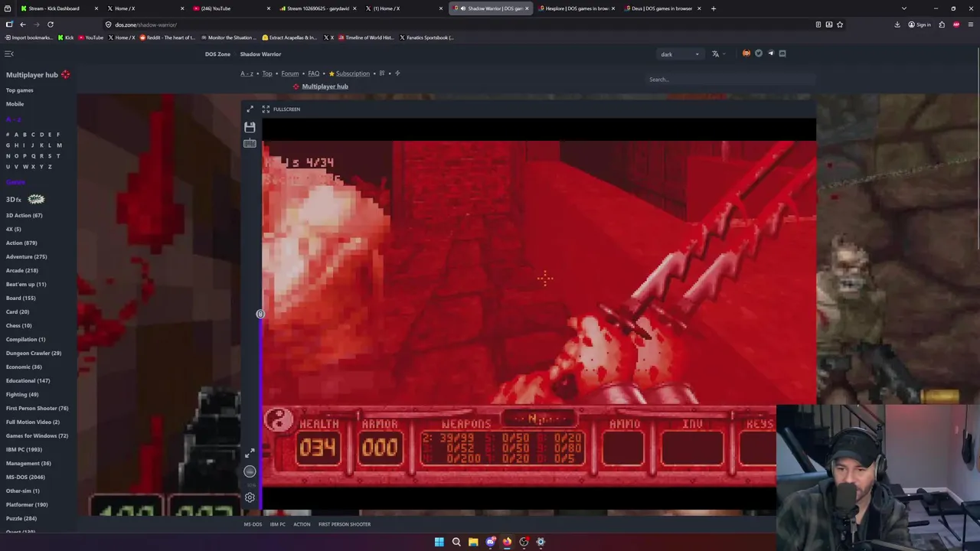Click the ACTION tag below the game
980x551 pixels.
click(302, 524)
